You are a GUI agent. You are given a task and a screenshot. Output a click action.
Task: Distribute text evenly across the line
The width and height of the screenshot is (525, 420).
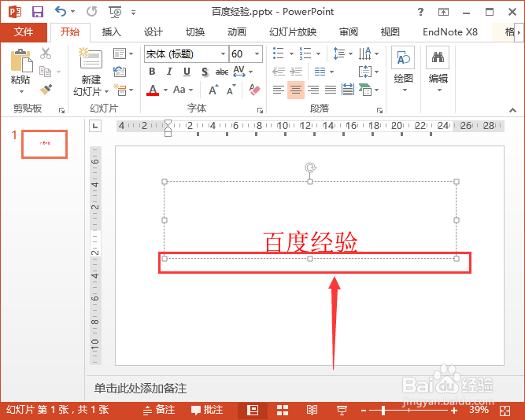coord(348,90)
